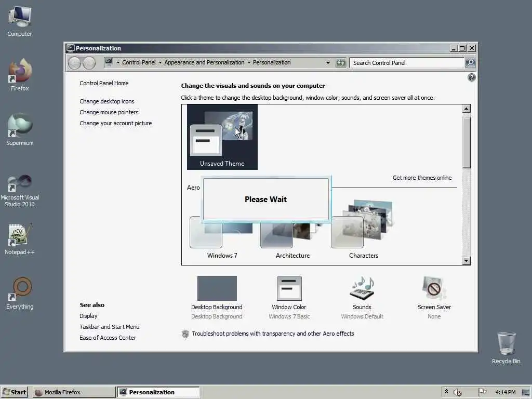532x399 pixels.
Task: Open Taskbar and Start Menu link
Action: click(109, 327)
